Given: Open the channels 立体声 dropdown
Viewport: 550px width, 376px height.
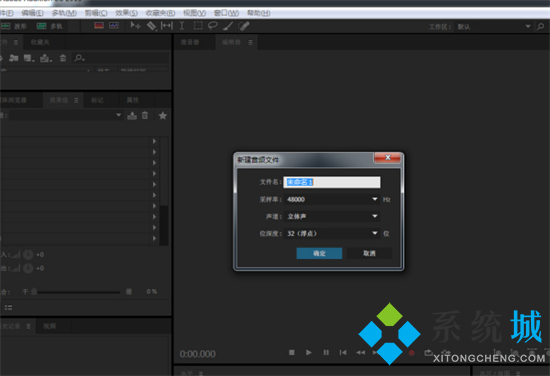Looking at the screenshot, I should [x=331, y=216].
